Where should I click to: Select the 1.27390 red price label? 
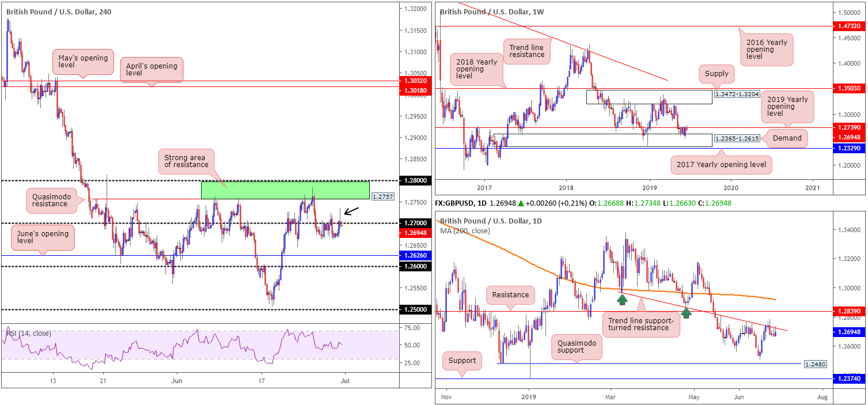pyautogui.click(x=850, y=127)
